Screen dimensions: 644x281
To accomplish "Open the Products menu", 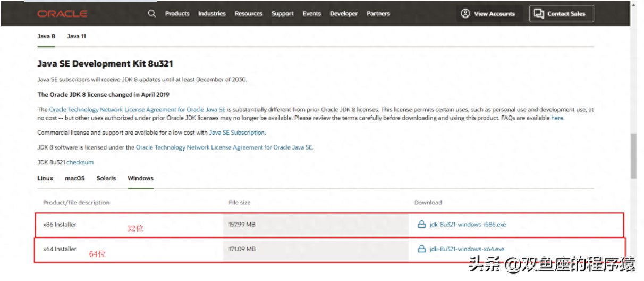I will pyautogui.click(x=177, y=14).
